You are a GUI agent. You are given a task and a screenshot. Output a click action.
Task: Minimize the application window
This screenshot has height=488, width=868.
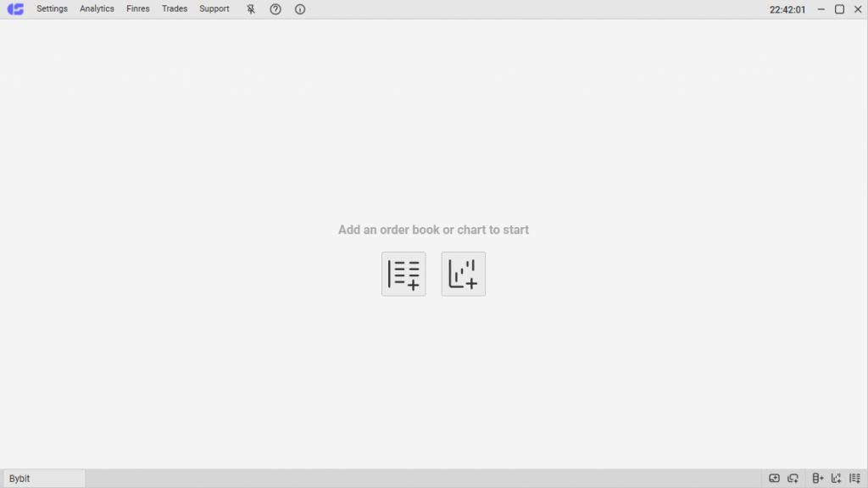[x=821, y=9]
